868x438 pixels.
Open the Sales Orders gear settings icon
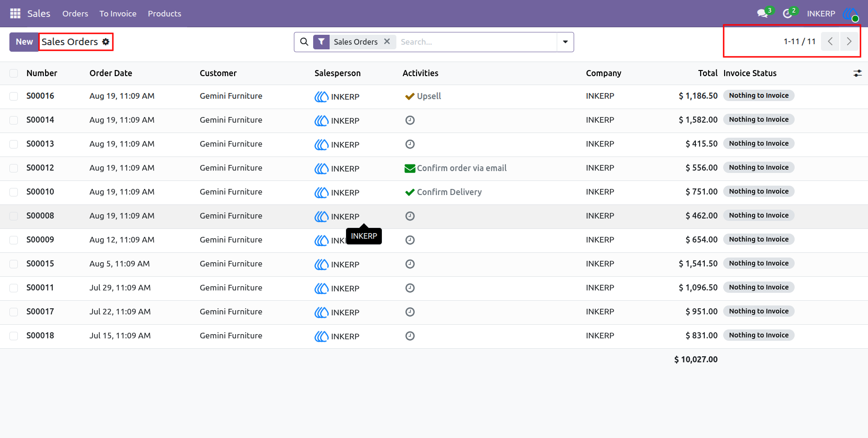(x=106, y=42)
